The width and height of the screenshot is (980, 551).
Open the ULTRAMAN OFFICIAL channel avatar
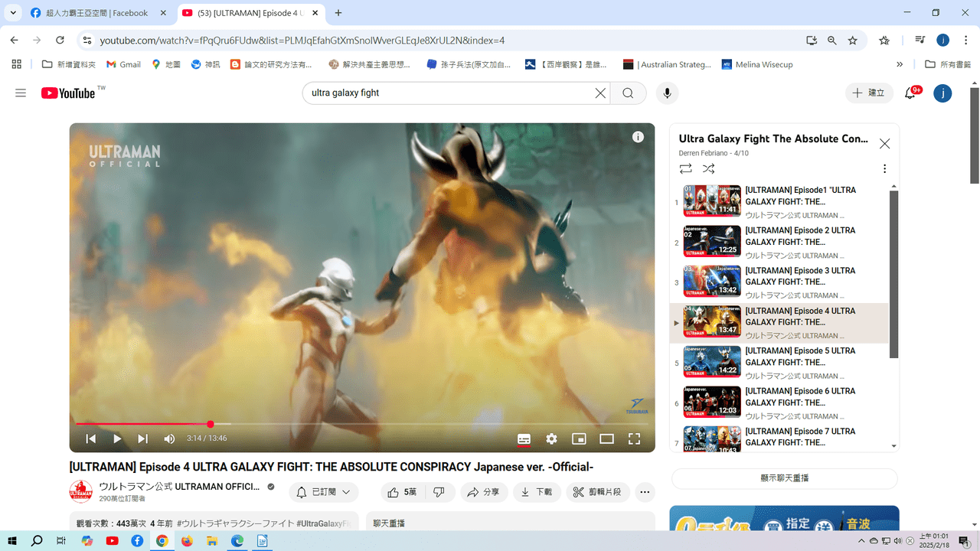point(81,492)
